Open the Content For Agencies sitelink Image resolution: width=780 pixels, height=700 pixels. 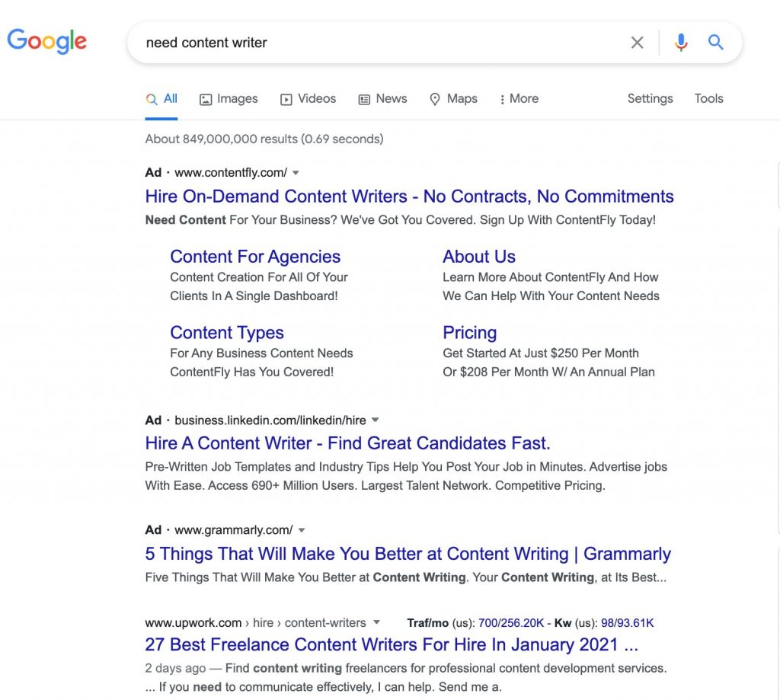pyautogui.click(x=255, y=257)
